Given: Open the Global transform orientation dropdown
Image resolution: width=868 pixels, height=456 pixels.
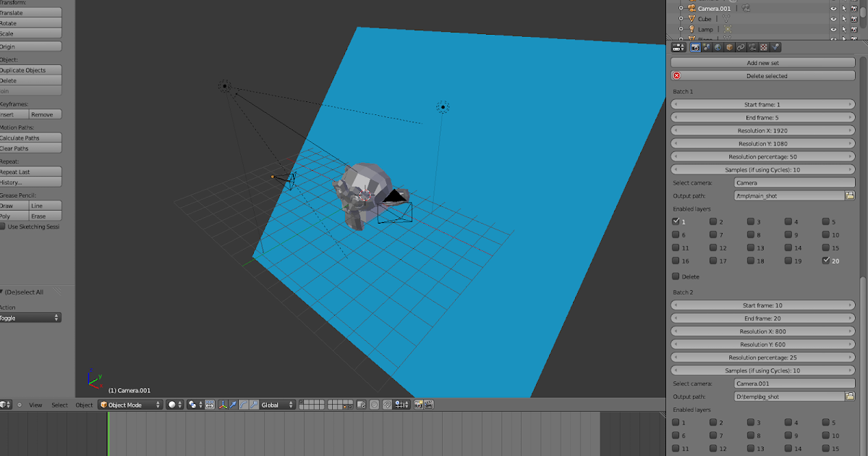Looking at the screenshot, I should pos(272,405).
